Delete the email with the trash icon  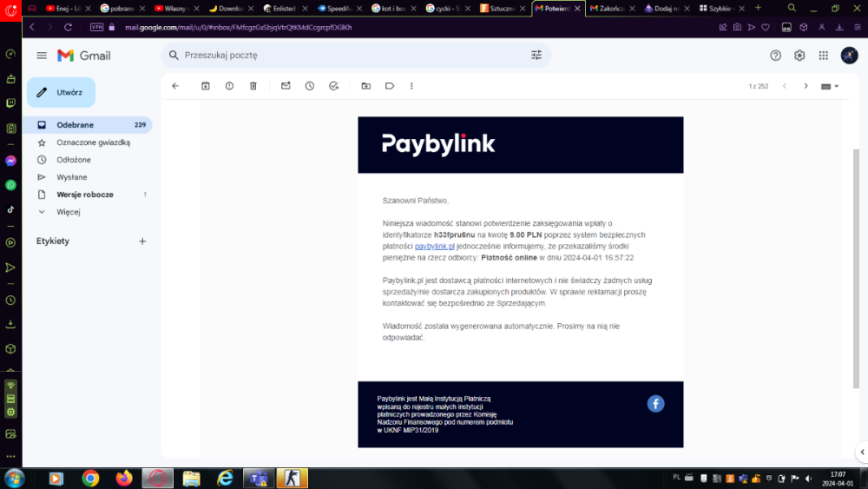click(253, 86)
